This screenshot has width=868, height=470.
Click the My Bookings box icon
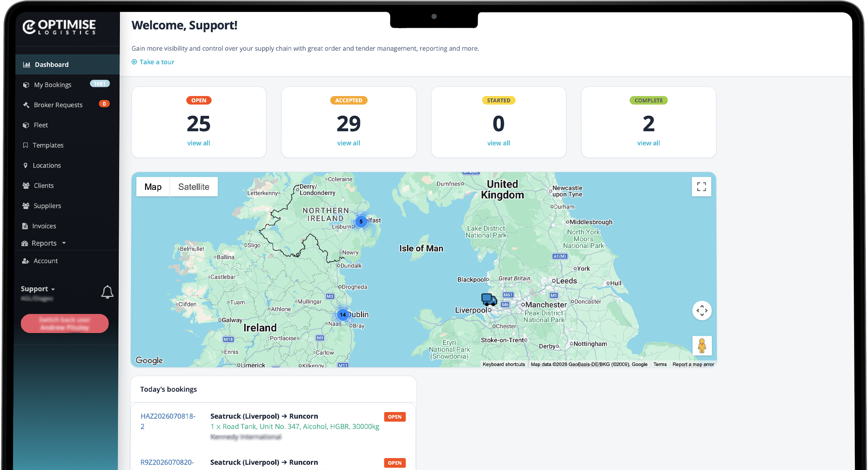coord(26,85)
